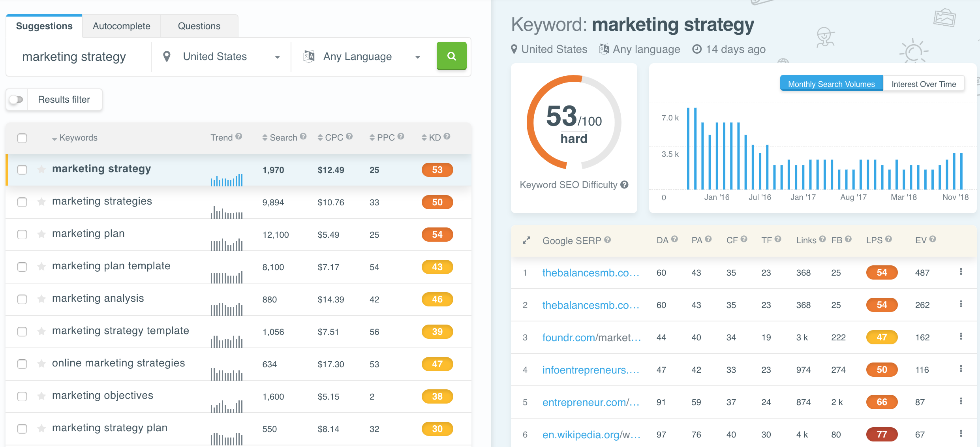
Task: Click the keyword search input field
Action: coord(79,57)
